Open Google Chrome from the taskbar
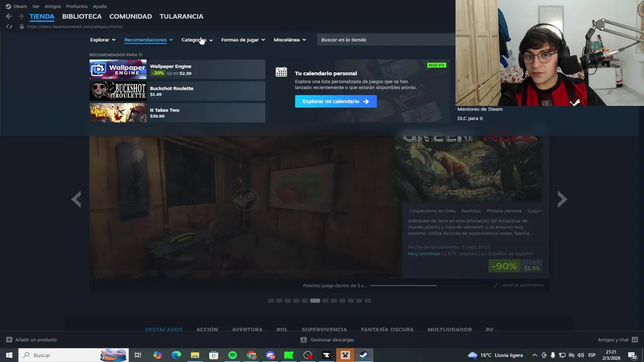Image resolution: width=644 pixels, height=362 pixels. tap(252, 355)
